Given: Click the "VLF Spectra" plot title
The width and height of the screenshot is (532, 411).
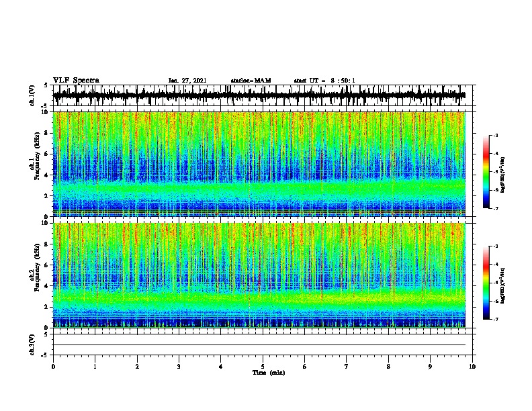Looking at the screenshot, I should tap(76, 81).
